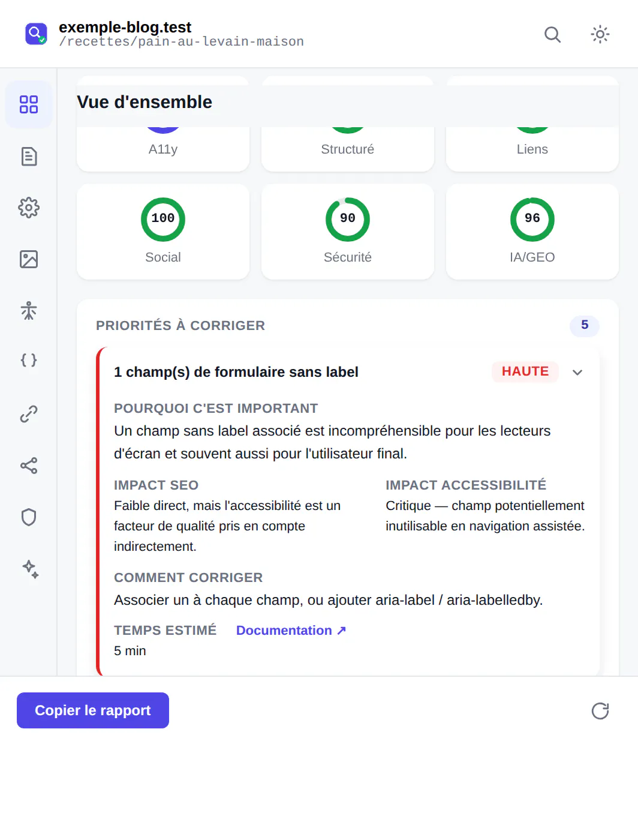Select the IA/GEO score card
This screenshot has width=638, height=840.
[x=532, y=232]
